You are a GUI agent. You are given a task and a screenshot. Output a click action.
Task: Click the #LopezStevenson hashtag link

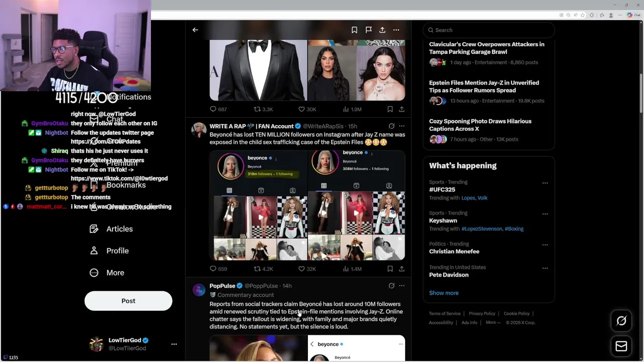[x=482, y=229]
